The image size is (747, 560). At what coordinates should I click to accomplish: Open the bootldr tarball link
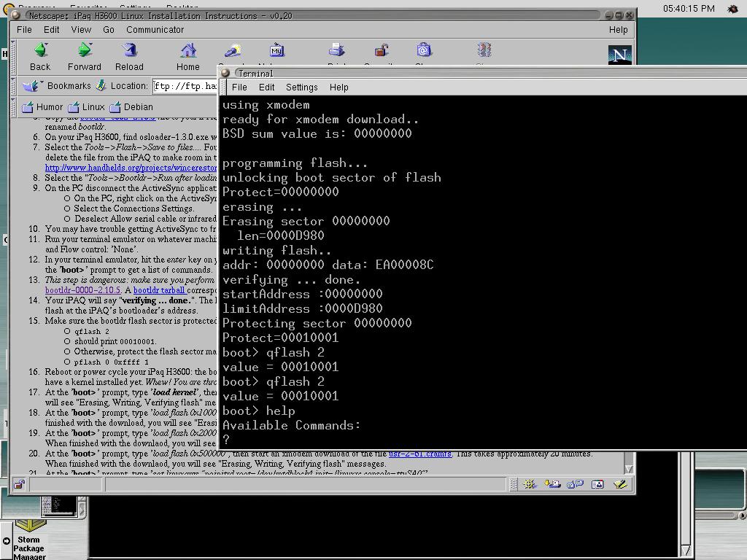click(159, 290)
